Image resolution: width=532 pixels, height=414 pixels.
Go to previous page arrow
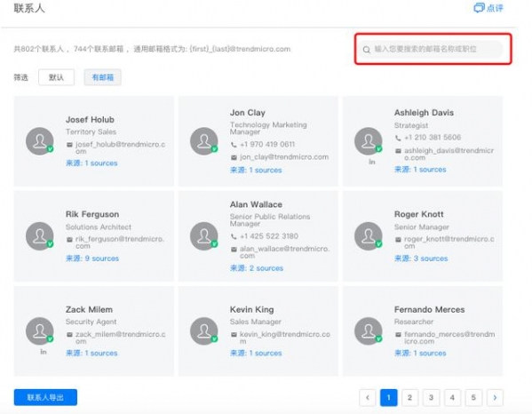pyautogui.click(x=368, y=397)
